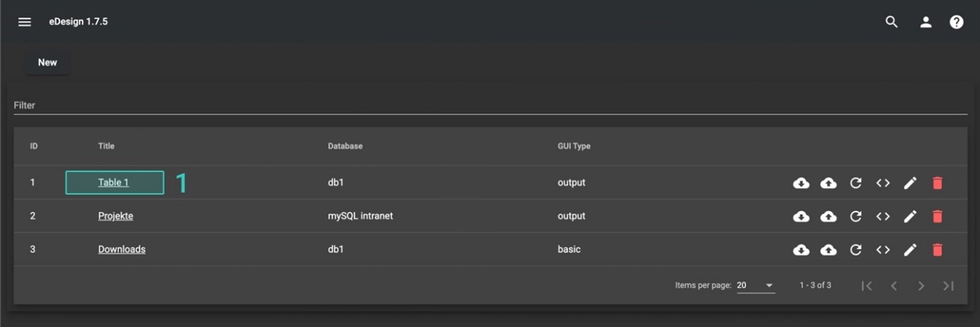This screenshot has height=327, width=980.
Task: Open the Downloads link
Action: click(122, 249)
